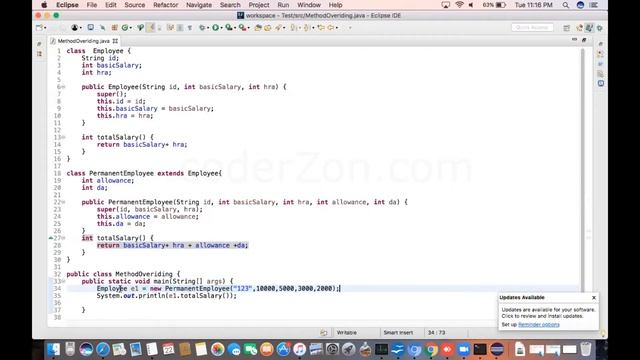This screenshot has width=640, height=360.
Task: Collapse the main method fold at line 33
Action: (x=63, y=281)
